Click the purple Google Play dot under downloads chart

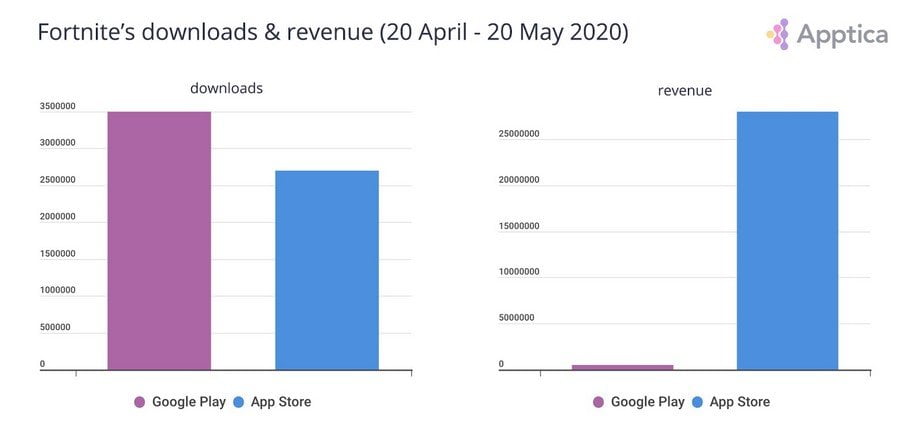pyautogui.click(x=139, y=402)
